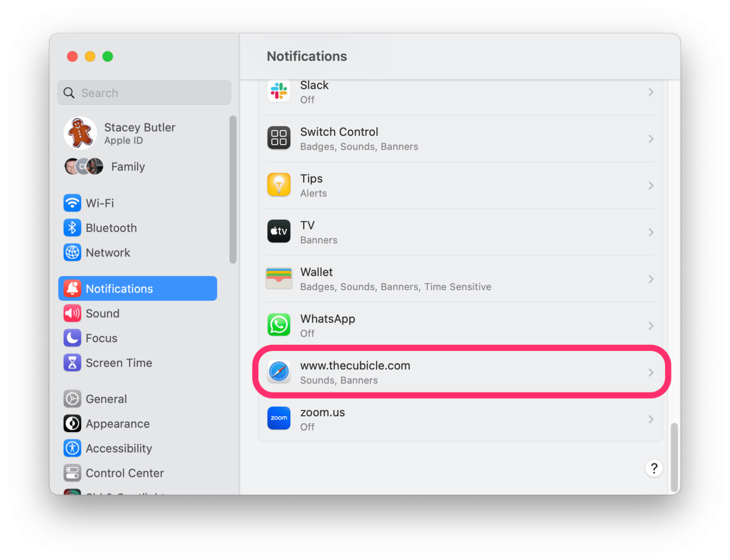Click the yellow minimize window button
Screen dimensions: 730x560
point(90,57)
